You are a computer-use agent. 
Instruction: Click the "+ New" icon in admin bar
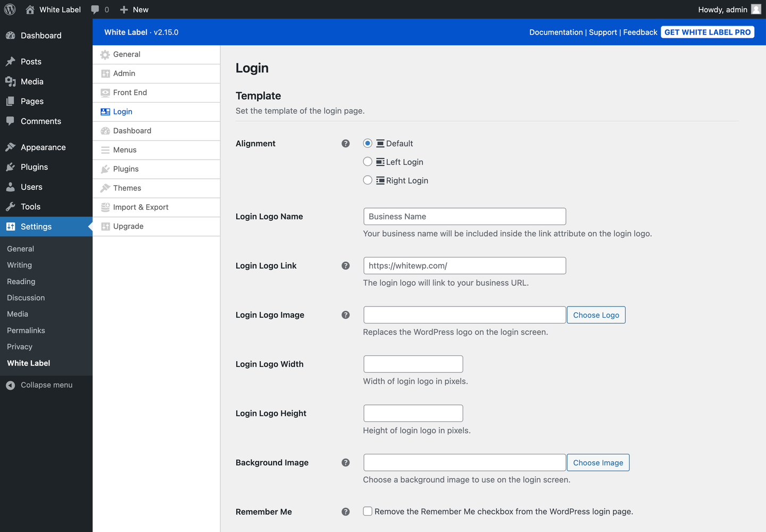click(x=123, y=9)
